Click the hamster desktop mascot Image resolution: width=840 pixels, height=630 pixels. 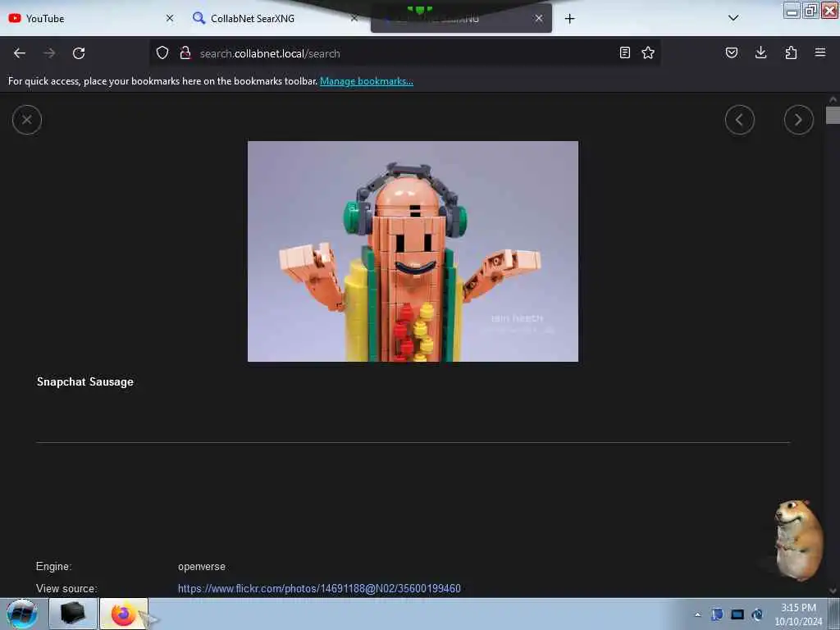pyautogui.click(x=797, y=539)
